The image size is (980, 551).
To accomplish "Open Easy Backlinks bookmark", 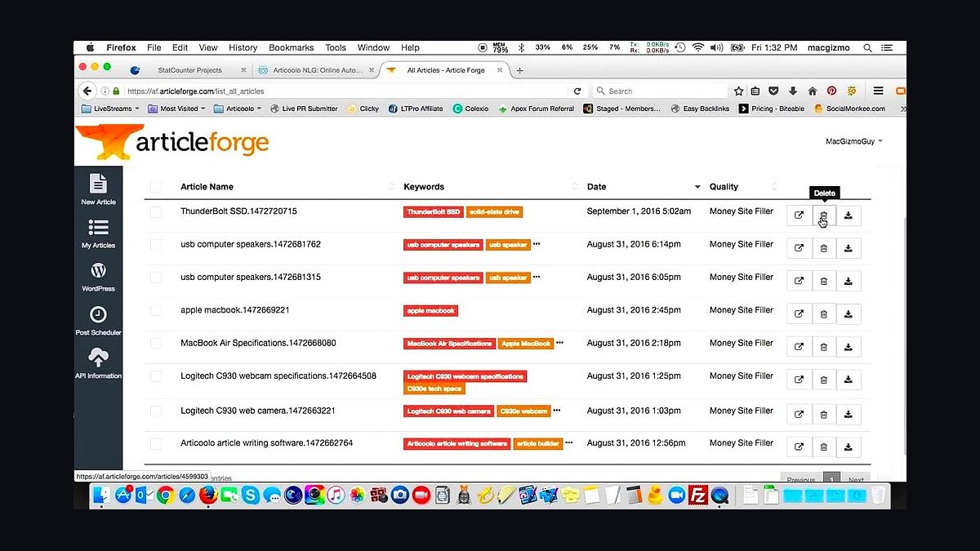I will [700, 109].
